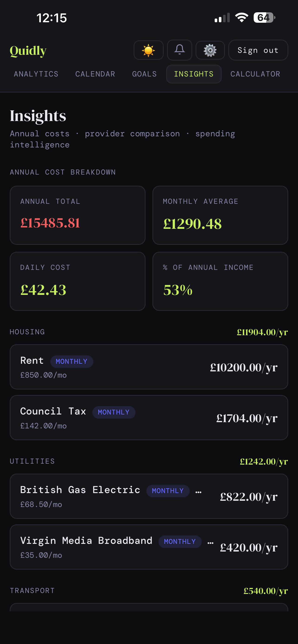The image size is (298, 644).
Task: Open the Council Tax expense row
Action: point(149,418)
